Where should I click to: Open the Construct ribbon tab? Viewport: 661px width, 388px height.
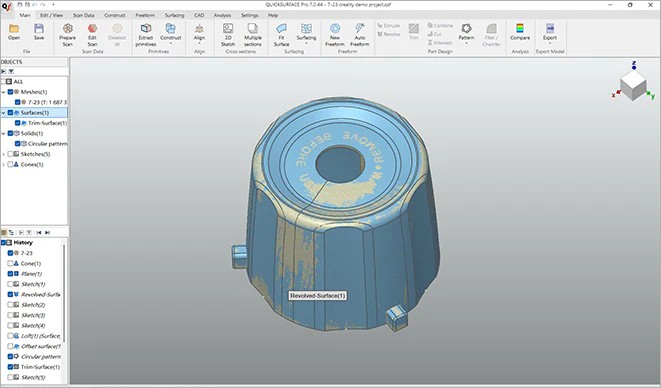[x=115, y=15]
